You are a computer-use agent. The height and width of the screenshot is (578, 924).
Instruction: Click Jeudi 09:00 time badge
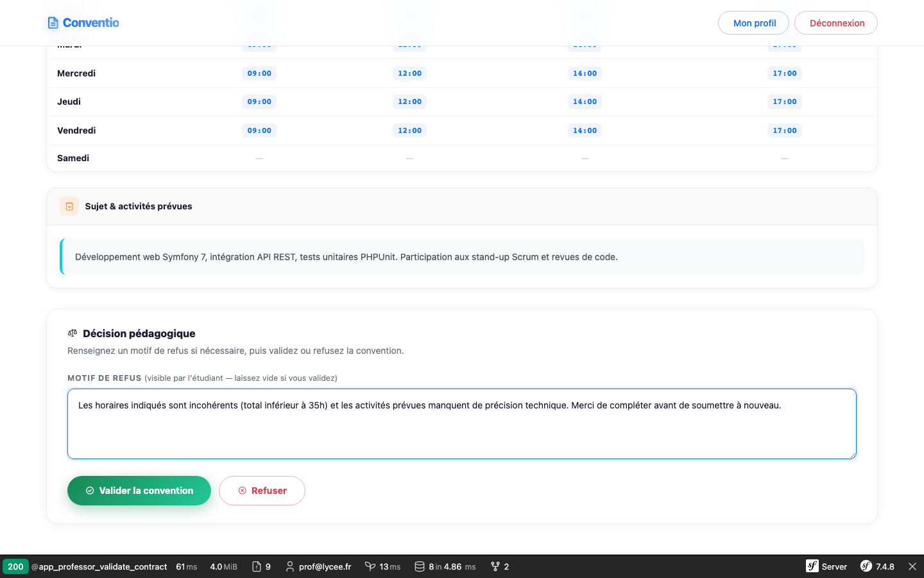[x=259, y=101]
